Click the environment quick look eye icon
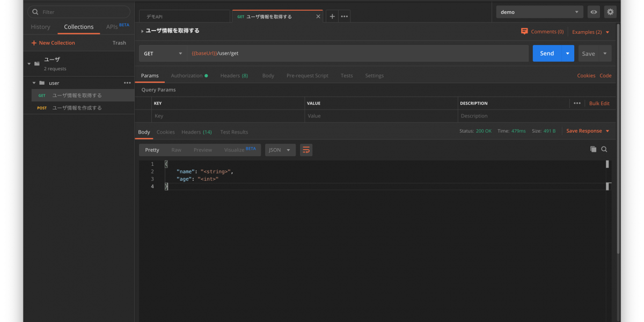The height and width of the screenshot is (322, 644). point(594,12)
